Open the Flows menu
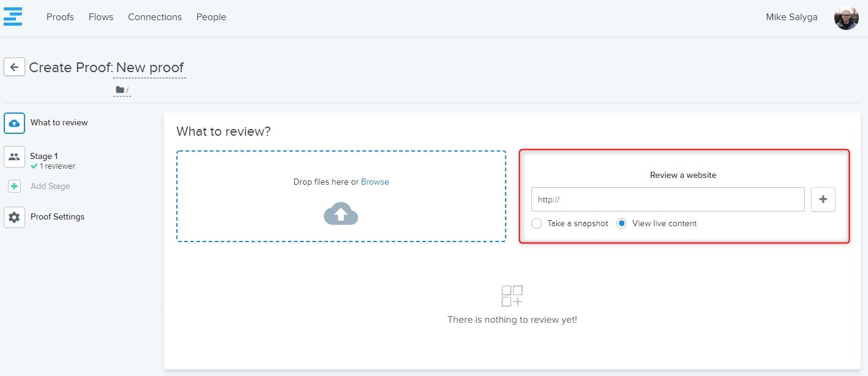The width and height of the screenshot is (868, 376). 101,17
